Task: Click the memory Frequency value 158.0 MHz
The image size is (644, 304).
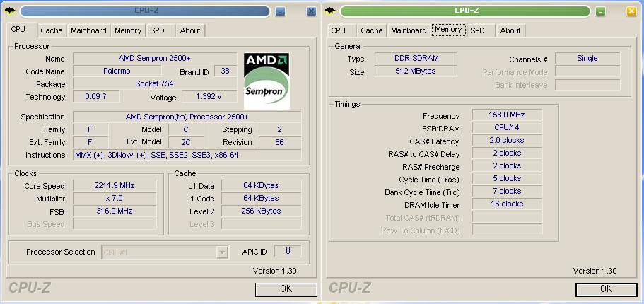Action: [x=508, y=115]
